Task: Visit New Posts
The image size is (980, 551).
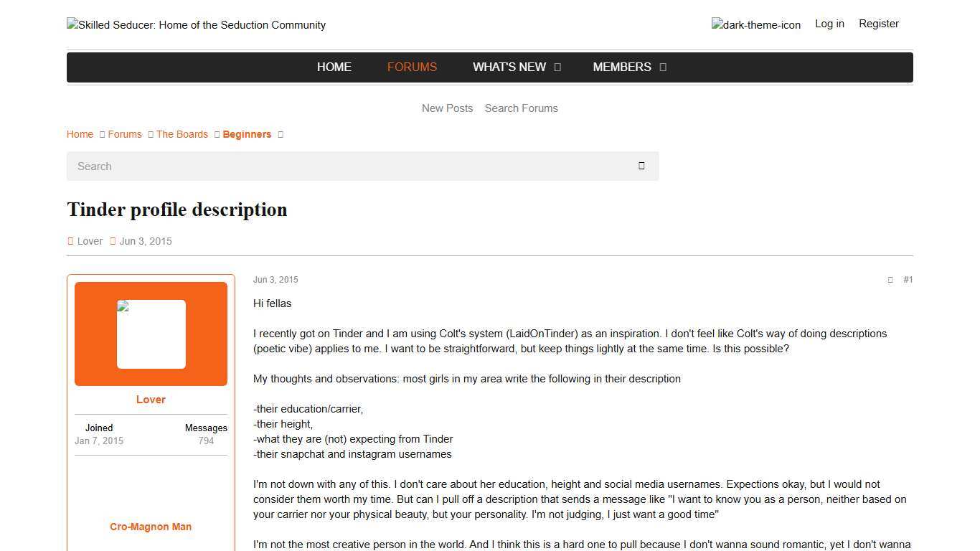Action: 447,108
